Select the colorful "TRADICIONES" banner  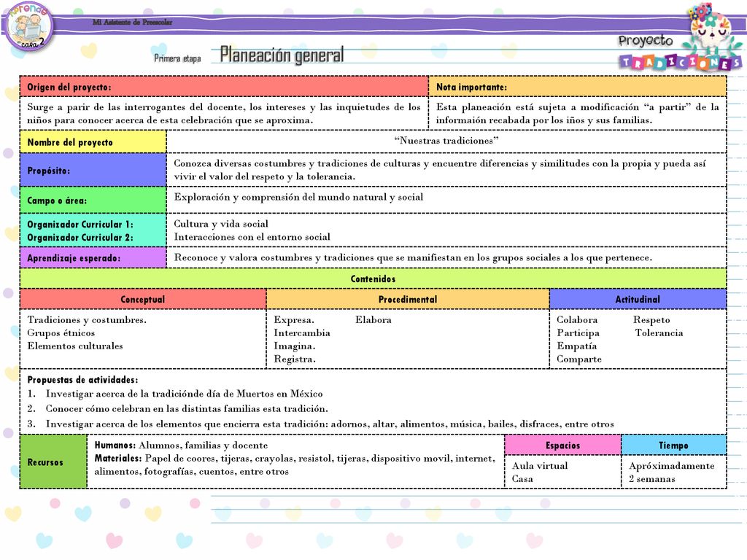point(681,63)
